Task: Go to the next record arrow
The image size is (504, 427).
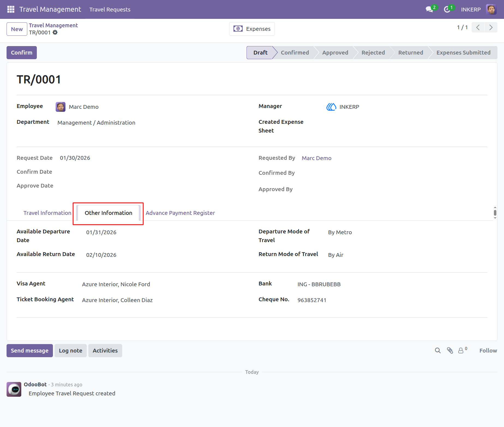Action: pos(491,27)
